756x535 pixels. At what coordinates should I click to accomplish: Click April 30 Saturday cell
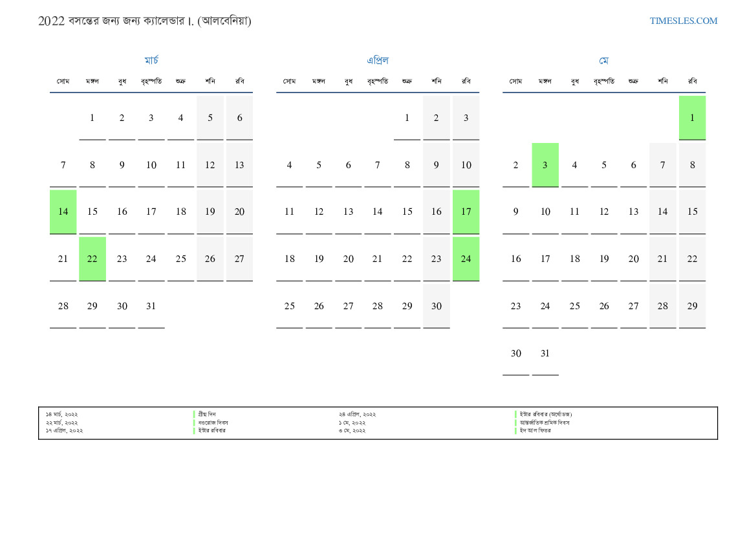tap(437, 306)
